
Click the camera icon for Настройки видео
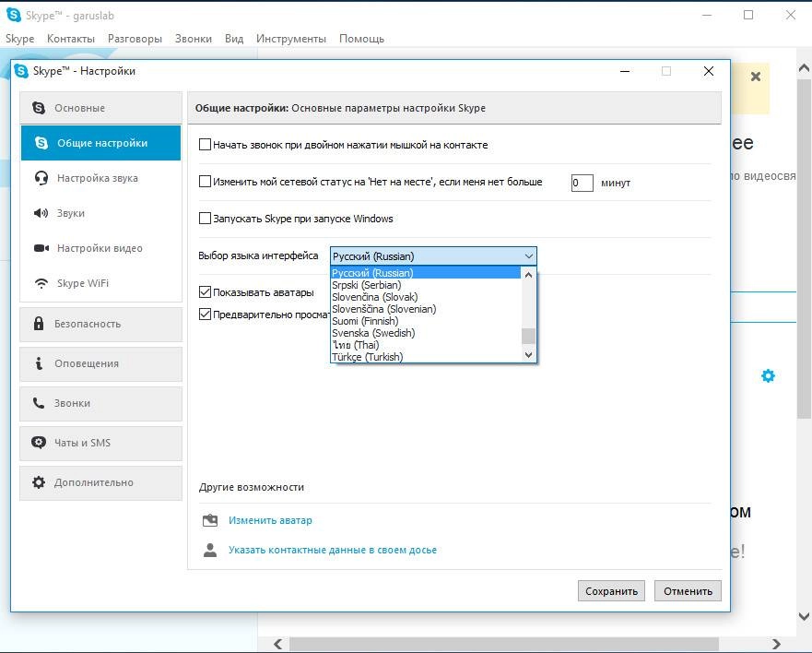(41, 248)
